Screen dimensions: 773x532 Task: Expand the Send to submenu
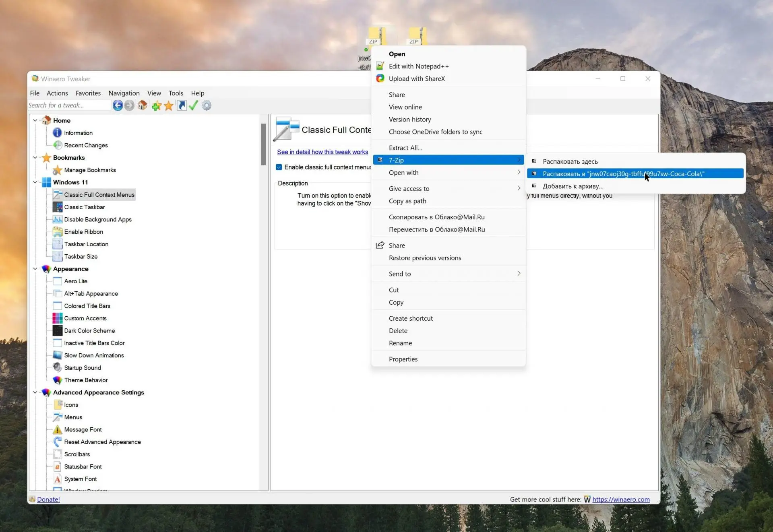pyautogui.click(x=449, y=274)
